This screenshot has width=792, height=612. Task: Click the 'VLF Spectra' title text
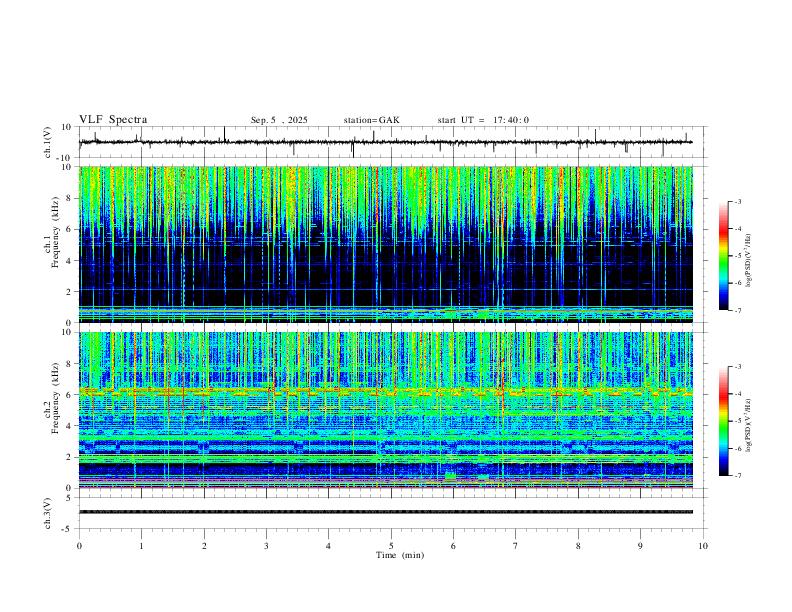tap(113, 120)
